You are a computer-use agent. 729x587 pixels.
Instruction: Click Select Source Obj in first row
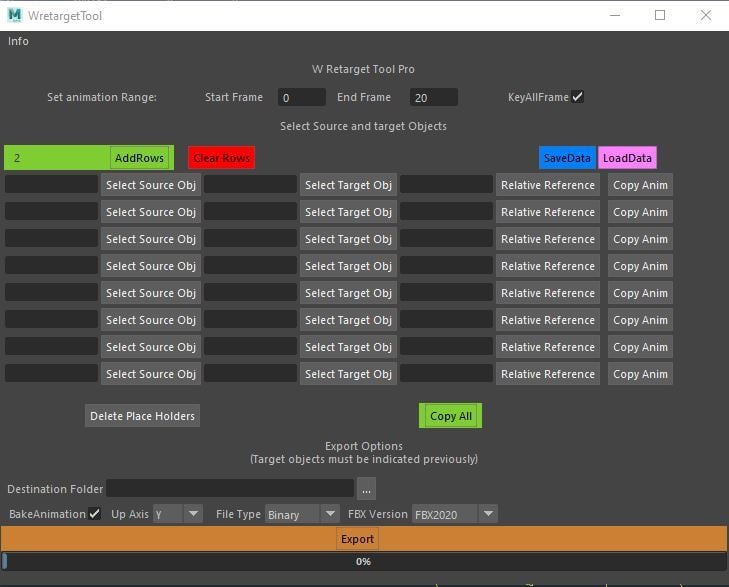click(x=151, y=185)
